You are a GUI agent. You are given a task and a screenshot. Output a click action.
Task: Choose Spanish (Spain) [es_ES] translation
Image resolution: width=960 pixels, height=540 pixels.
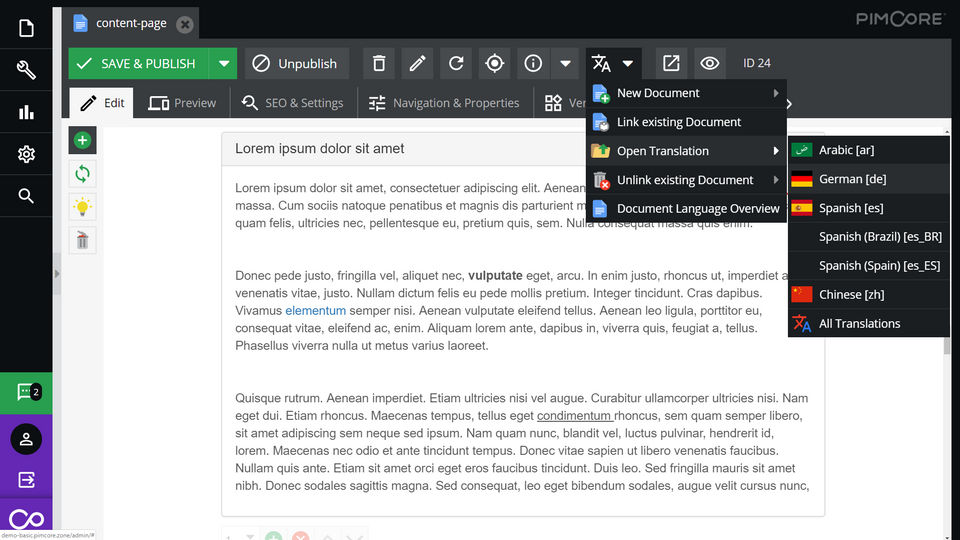click(x=869, y=265)
